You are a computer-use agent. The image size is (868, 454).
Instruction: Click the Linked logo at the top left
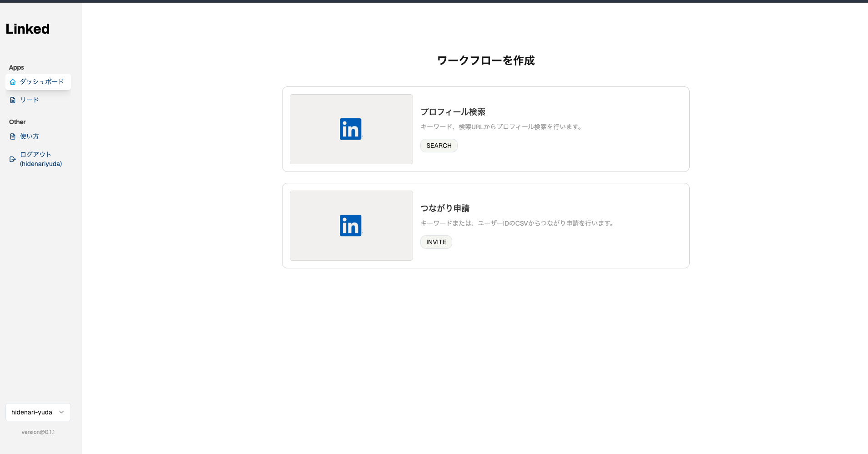[x=27, y=29]
